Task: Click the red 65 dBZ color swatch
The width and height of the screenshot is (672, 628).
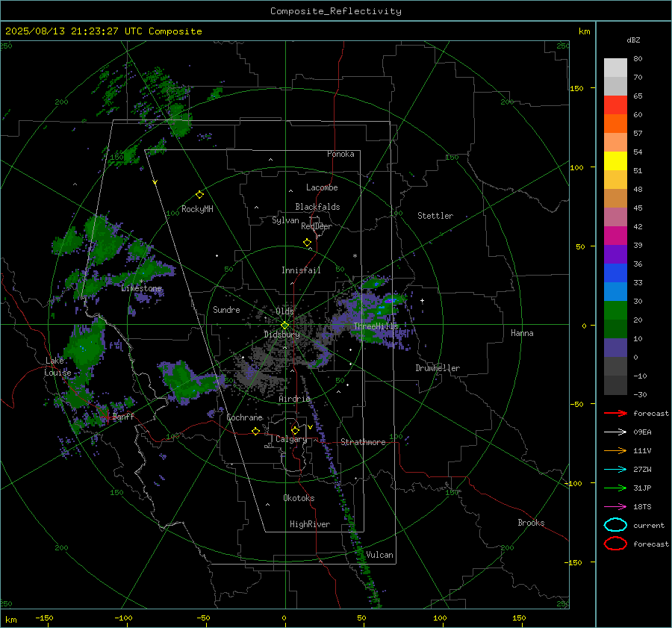Action: click(615, 105)
